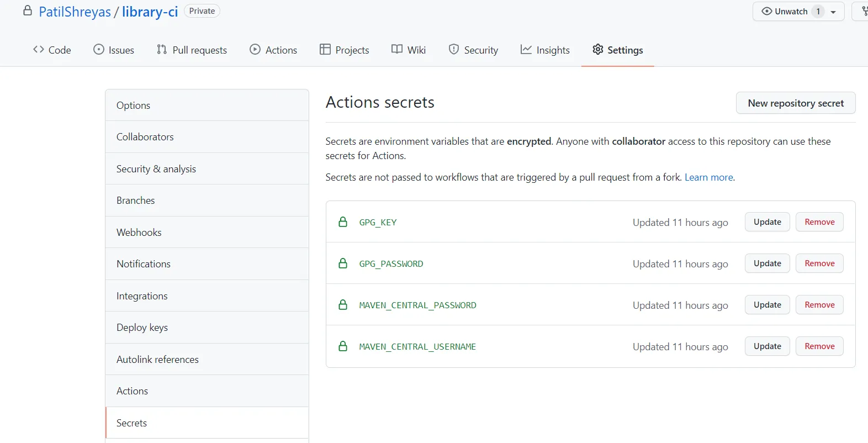This screenshot has height=443, width=868.
Task: Click the Actions secrets heading
Action: [x=380, y=102]
